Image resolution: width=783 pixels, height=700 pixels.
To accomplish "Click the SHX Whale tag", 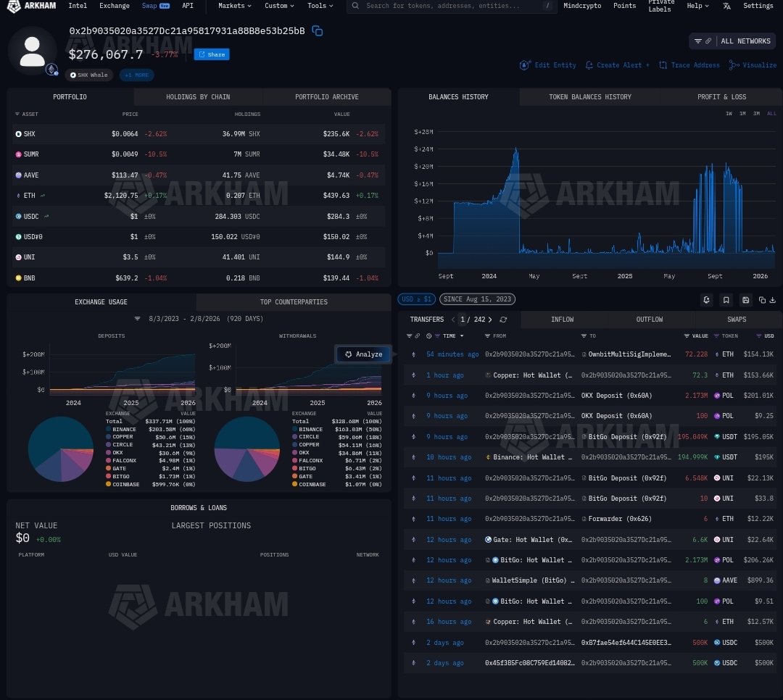I will coord(89,75).
